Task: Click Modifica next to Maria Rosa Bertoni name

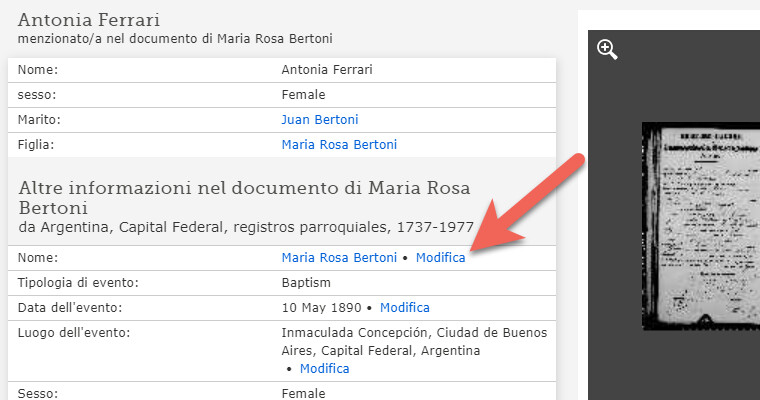Action: click(x=441, y=257)
